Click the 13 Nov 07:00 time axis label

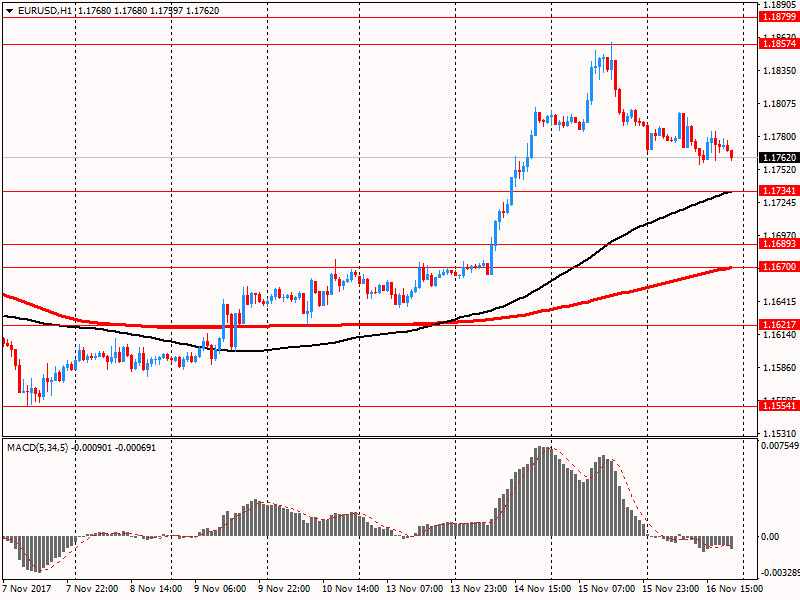[414, 589]
